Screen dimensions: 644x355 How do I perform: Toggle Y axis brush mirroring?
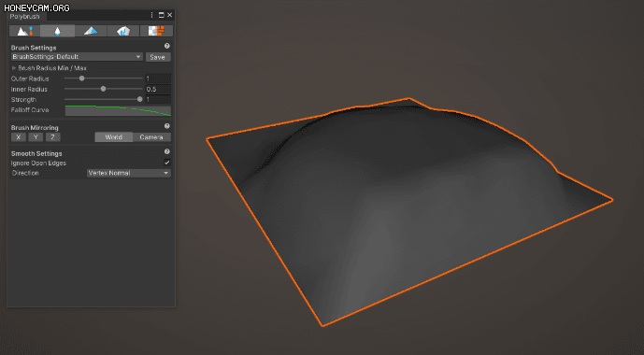tap(36, 137)
